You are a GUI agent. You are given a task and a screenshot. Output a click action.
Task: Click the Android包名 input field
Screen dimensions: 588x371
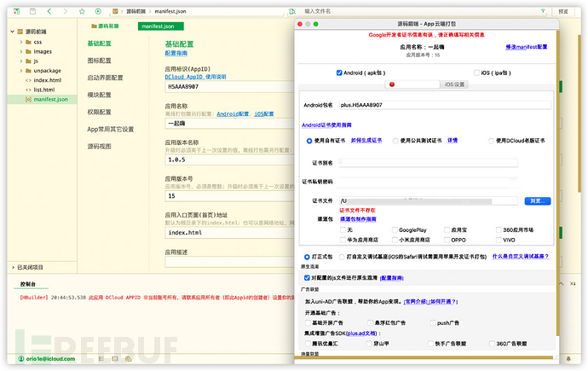coord(445,105)
